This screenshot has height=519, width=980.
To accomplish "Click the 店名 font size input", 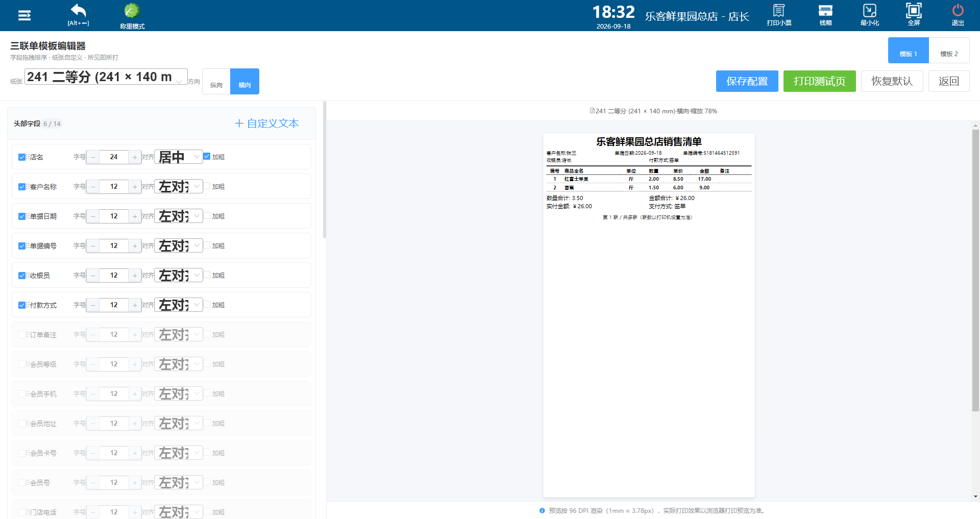I will [x=114, y=157].
